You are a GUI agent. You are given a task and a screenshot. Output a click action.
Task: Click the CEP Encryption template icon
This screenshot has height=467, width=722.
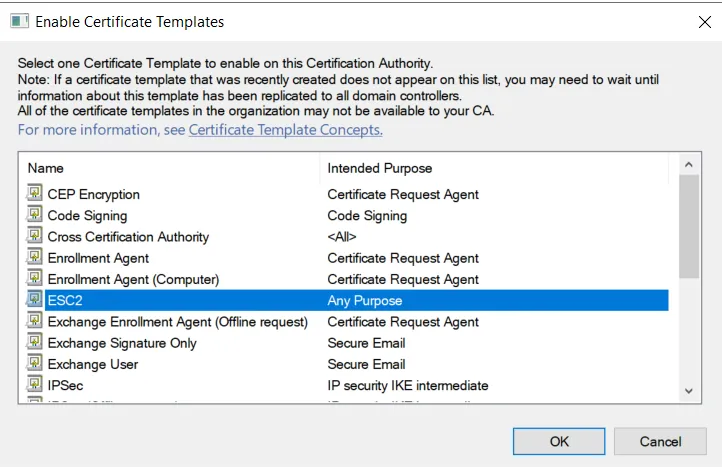[35, 194]
